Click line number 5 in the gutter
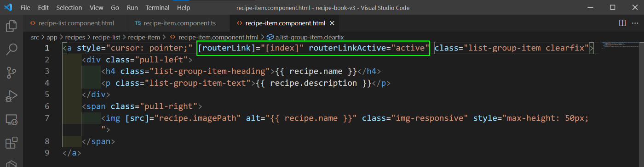The height and width of the screenshot is (167, 644). (47, 95)
